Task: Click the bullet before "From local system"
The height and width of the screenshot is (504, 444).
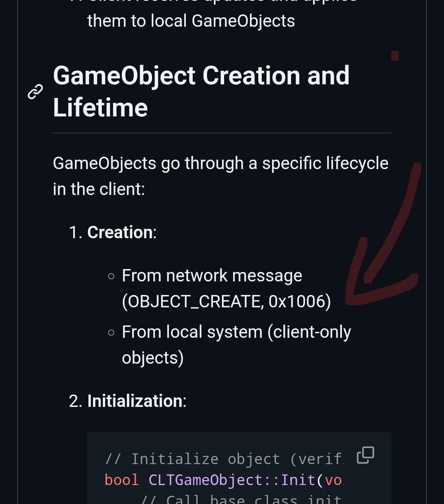Action: click(x=111, y=332)
